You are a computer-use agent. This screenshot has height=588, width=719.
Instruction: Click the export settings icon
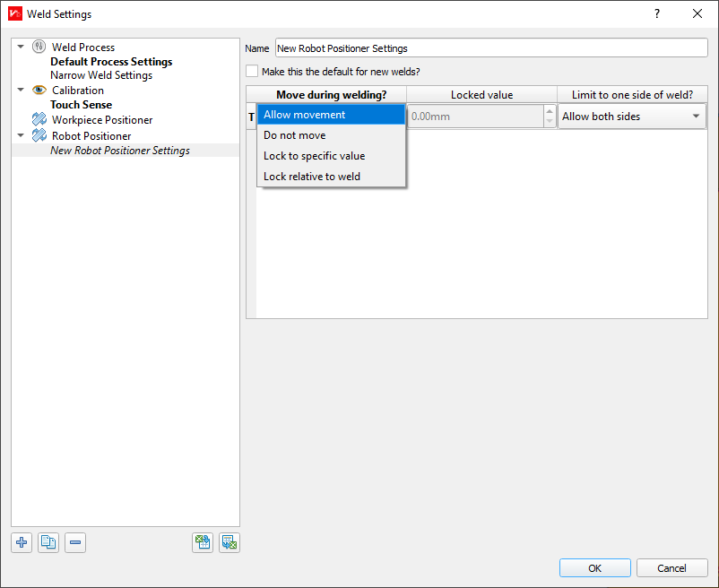pos(230,542)
